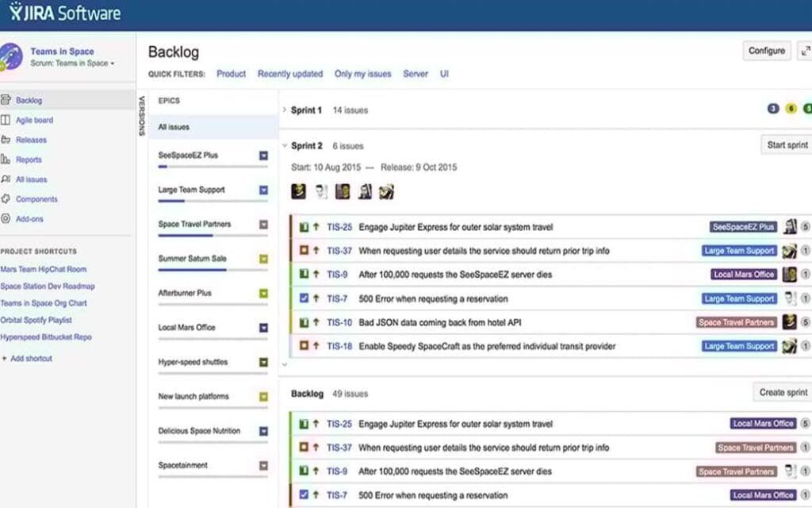Click the small chevron below the Sprint 2 issue list
Screen dimensions: 812x508
(x=285, y=364)
